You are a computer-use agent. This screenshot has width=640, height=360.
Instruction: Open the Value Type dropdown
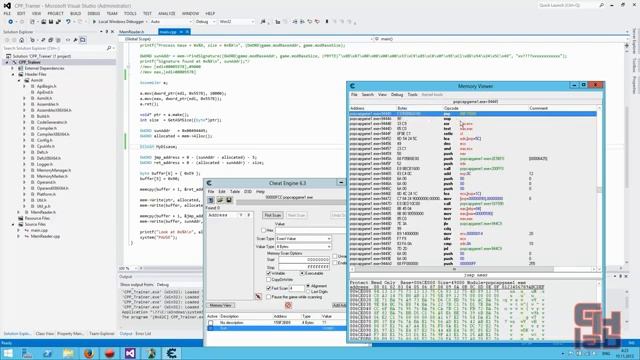coord(303,247)
